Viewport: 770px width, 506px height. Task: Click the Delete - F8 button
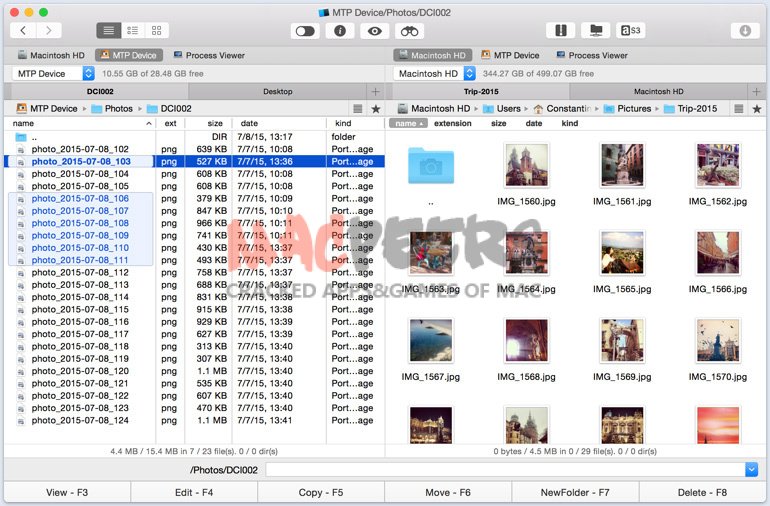pyautogui.click(x=705, y=492)
